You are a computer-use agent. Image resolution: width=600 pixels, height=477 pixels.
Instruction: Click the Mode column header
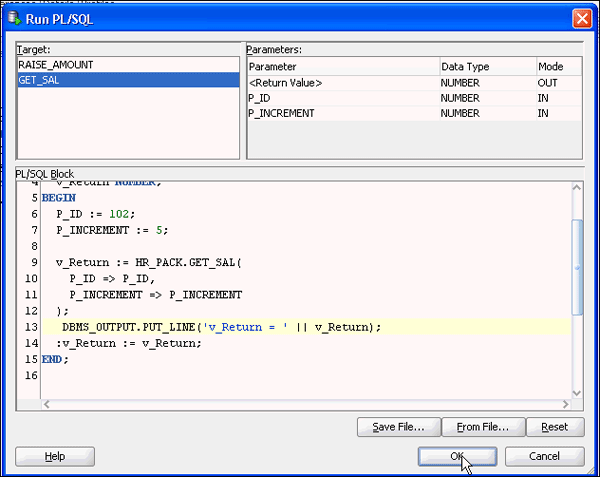(x=559, y=67)
